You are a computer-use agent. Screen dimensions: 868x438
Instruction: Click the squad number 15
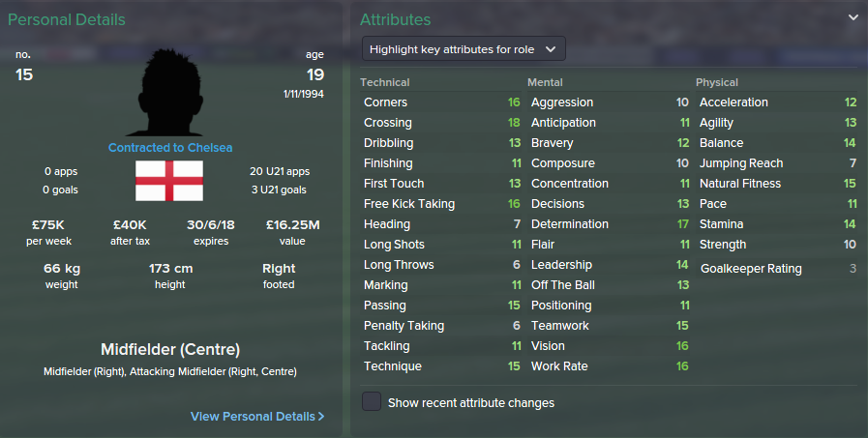tap(24, 74)
